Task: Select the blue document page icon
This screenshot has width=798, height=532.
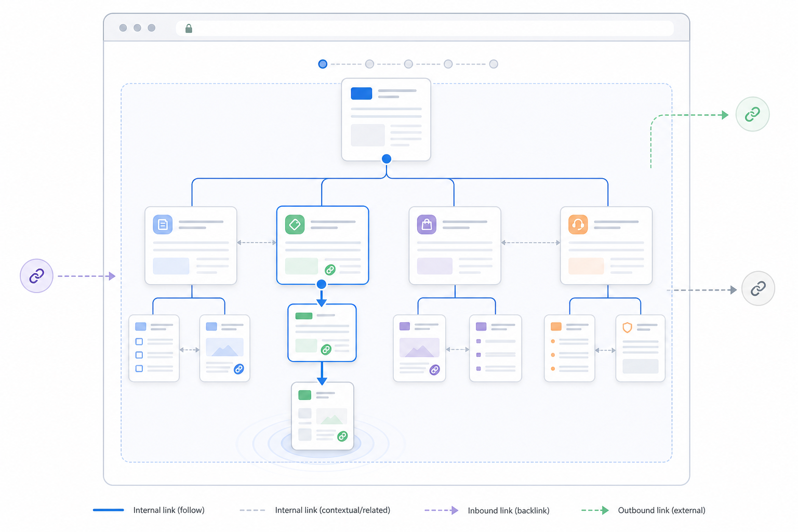Action: (x=163, y=224)
